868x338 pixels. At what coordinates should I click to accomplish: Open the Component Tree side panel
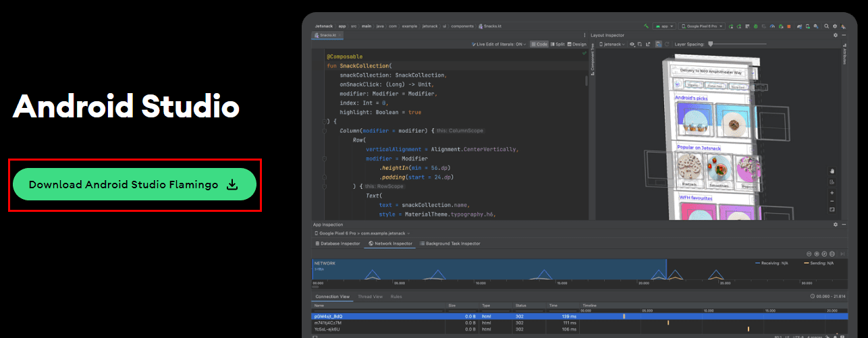point(593,59)
